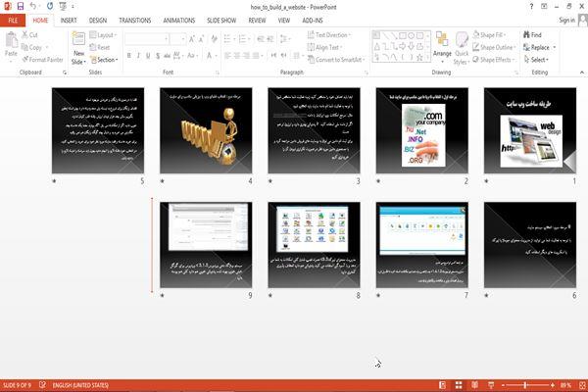This screenshot has width=588, height=392.
Task: Select slide 8 thumbnail with icon grid
Action: (x=314, y=245)
